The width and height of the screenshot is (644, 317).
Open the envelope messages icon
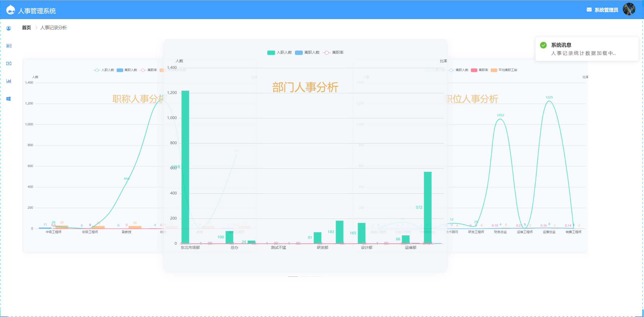click(589, 10)
